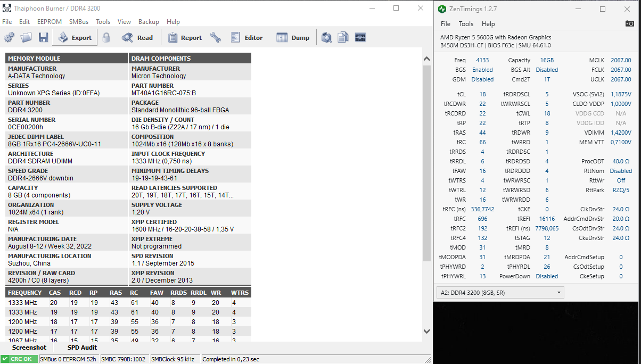
Task: Click the open folder toolbar icon
Action: (x=26, y=37)
